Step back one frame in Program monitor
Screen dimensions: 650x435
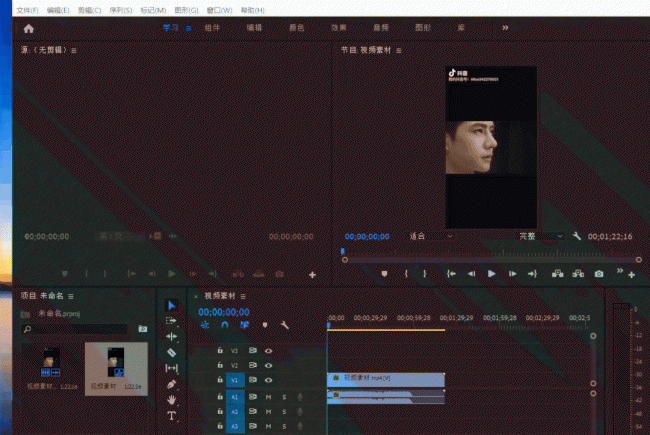point(471,274)
